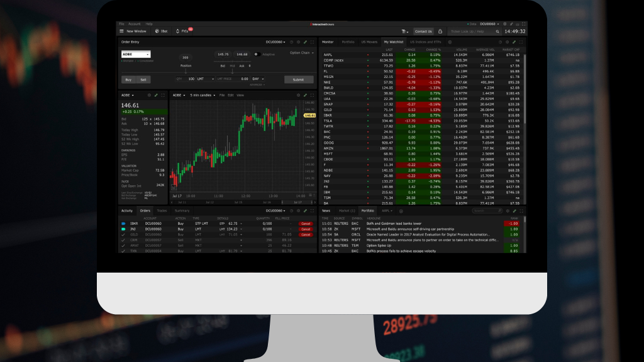The height and width of the screenshot is (362, 644).
Task: Click the Monitor panel link icon
Action: tap(514, 42)
